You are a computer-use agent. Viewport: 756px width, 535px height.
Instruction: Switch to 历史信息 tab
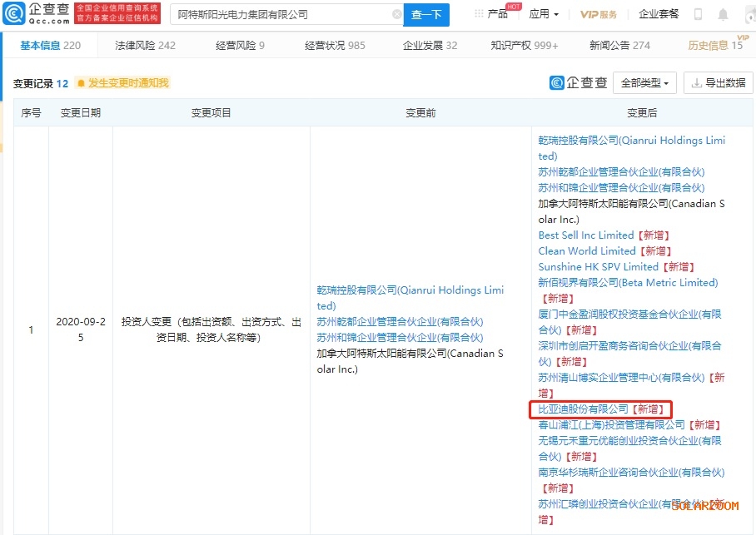(715, 45)
